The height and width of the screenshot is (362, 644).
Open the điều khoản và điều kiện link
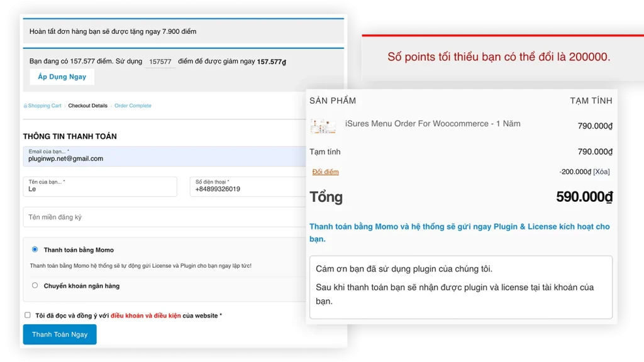145,315
